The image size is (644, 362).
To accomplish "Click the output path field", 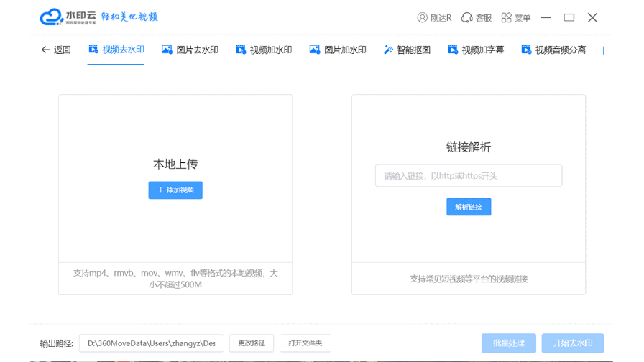I will [x=152, y=343].
